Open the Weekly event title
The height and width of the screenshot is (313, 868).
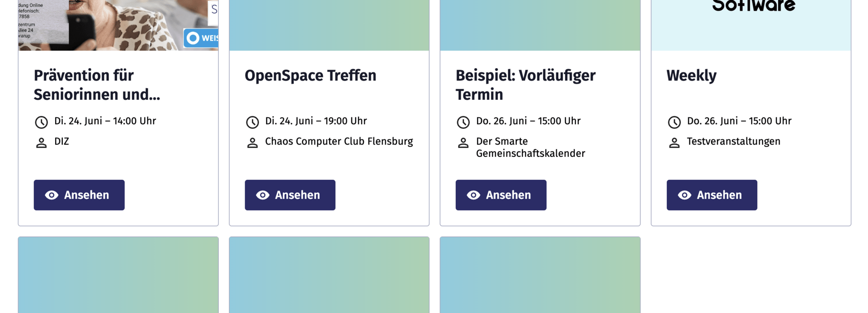[x=691, y=75]
